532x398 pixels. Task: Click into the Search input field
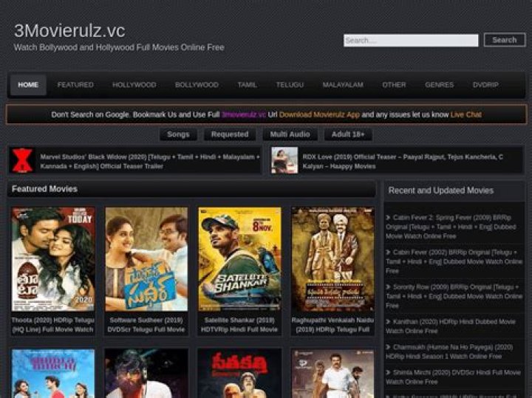[411, 41]
